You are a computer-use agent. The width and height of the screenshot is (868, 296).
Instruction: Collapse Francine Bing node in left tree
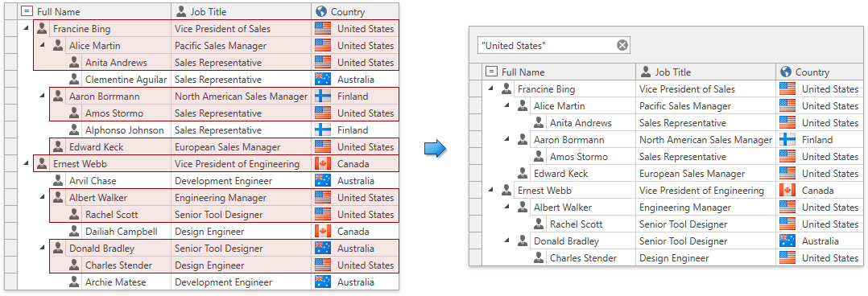pyautogui.click(x=26, y=29)
